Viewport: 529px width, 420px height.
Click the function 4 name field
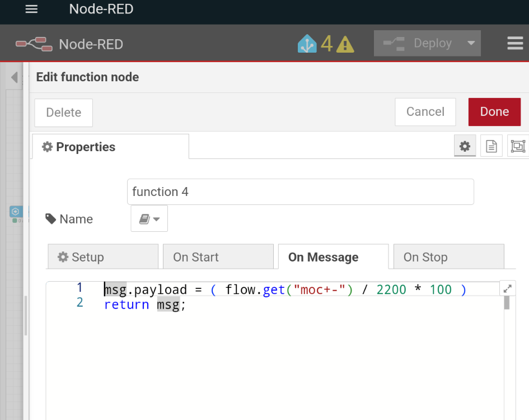click(300, 192)
